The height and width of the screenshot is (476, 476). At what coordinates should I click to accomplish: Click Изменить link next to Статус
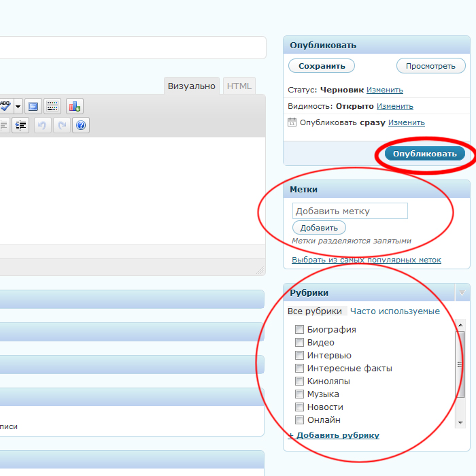[x=385, y=90]
